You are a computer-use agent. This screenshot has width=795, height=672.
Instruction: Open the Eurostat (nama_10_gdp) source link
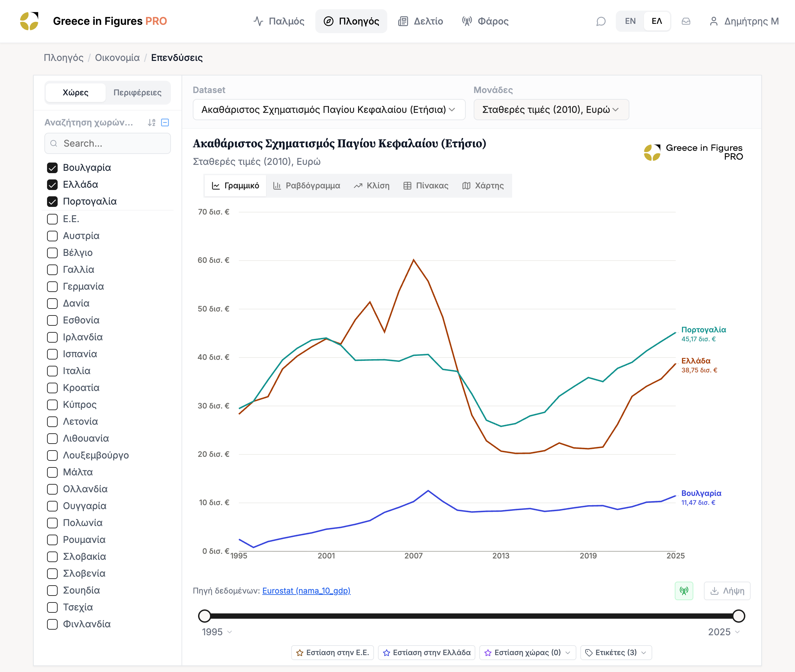[306, 591]
